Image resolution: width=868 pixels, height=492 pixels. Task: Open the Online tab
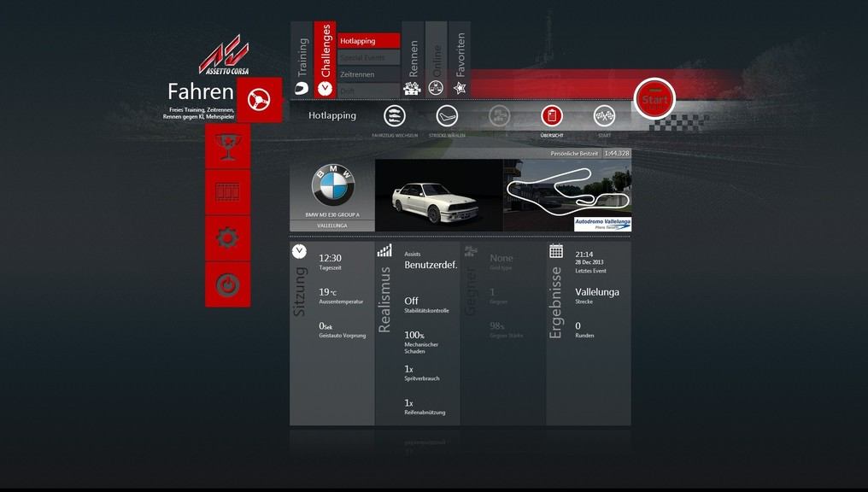pos(437,60)
